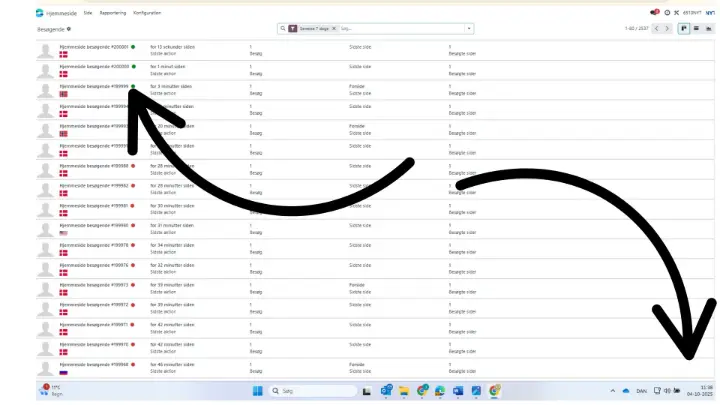Switch to list view

coord(696,29)
